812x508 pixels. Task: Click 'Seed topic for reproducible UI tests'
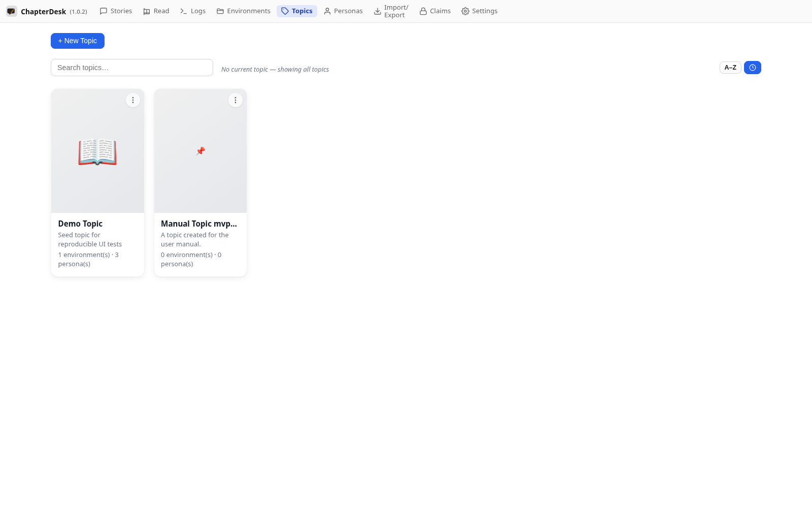90,240
